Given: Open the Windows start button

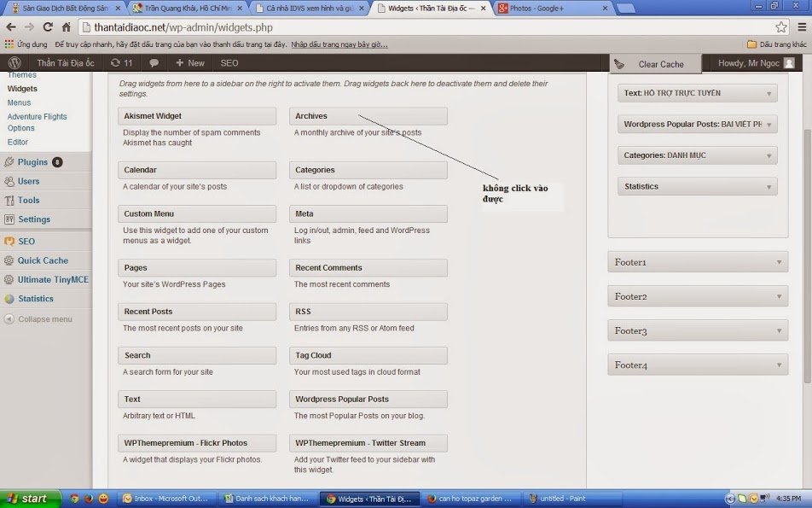Looking at the screenshot, I should [30, 499].
